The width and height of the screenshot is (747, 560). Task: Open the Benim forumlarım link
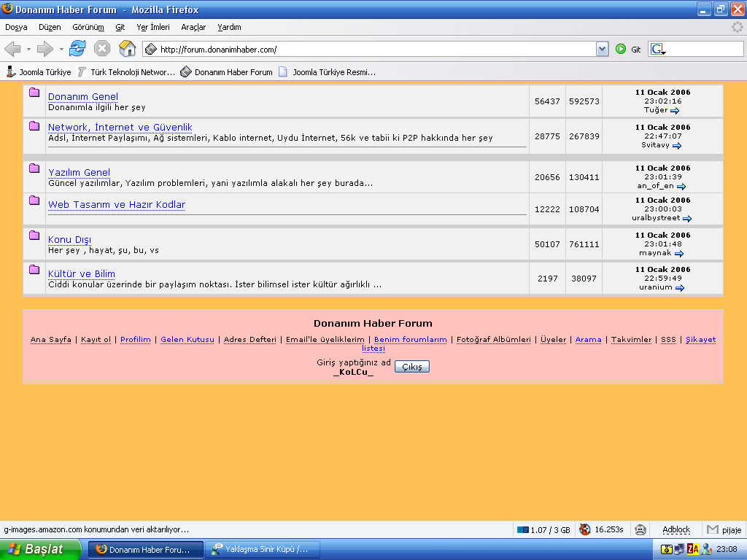[x=411, y=340]
